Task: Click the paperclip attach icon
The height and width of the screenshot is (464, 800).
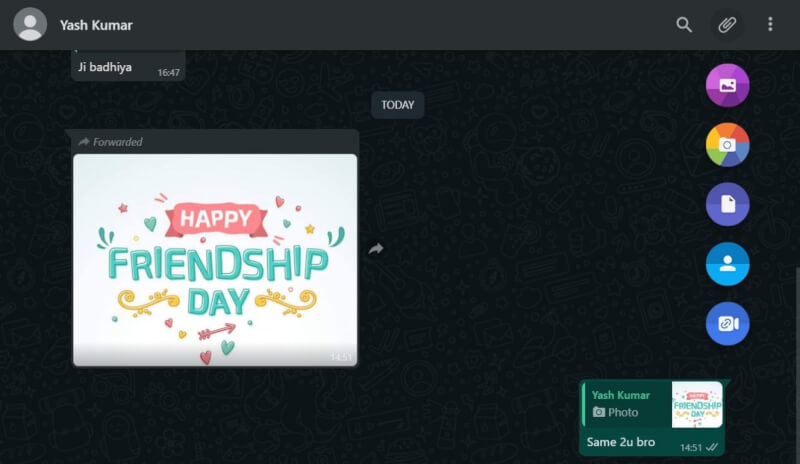Action: click(727, 25)
